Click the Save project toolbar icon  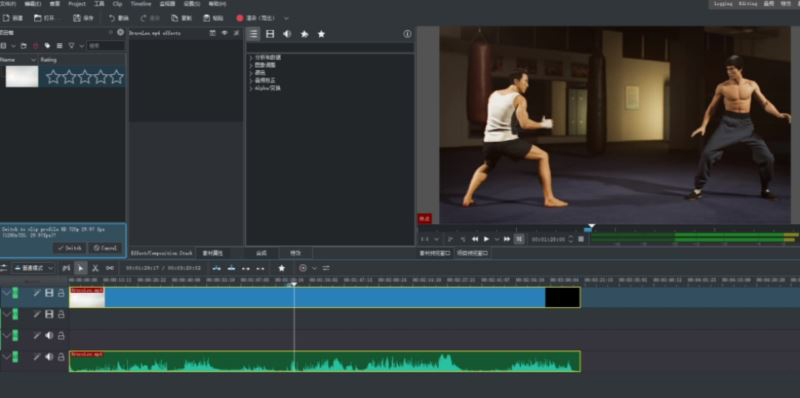coord(77,18)
